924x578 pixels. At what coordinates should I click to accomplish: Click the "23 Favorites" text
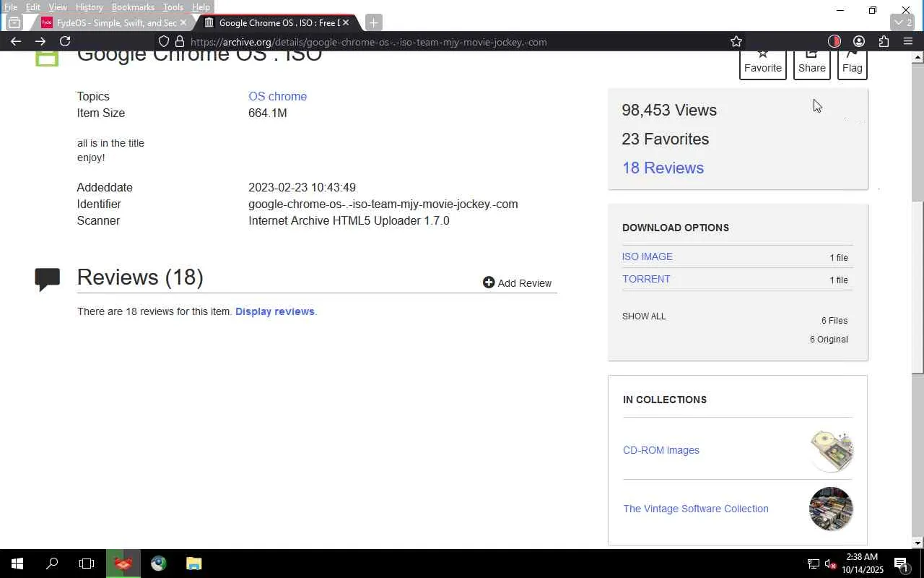pyautogui.click(x=666, y=139)
